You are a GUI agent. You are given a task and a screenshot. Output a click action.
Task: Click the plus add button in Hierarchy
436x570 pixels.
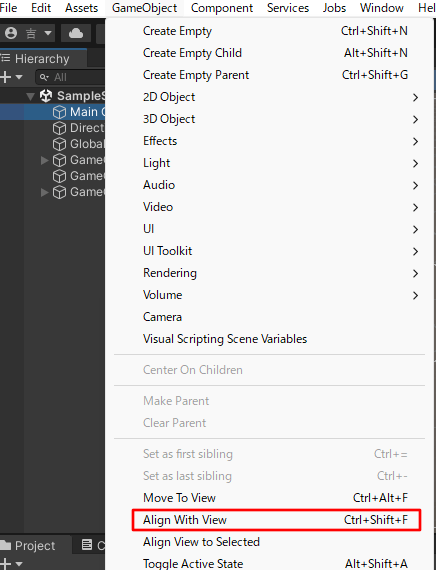coord(5,77)
